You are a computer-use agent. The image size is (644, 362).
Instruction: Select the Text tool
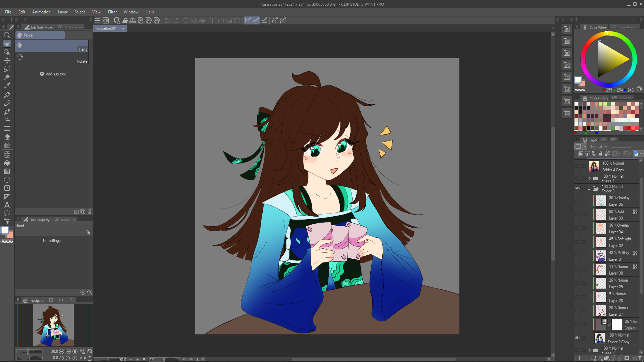(x=7, y=205)
